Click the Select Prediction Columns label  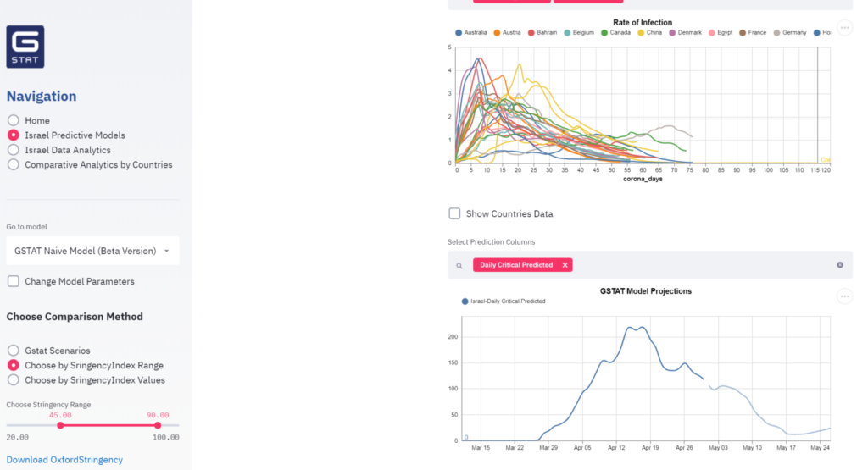point(491,241)
